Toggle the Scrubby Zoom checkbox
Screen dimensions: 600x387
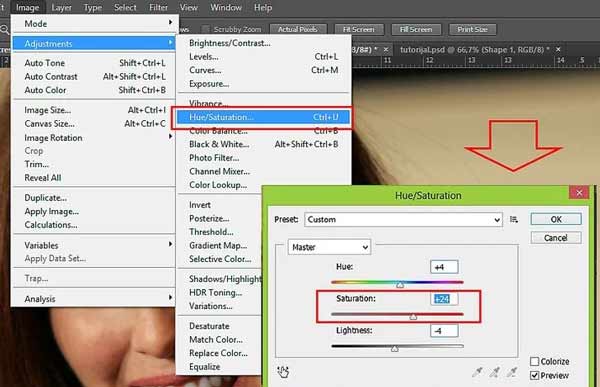pos(206,29)
